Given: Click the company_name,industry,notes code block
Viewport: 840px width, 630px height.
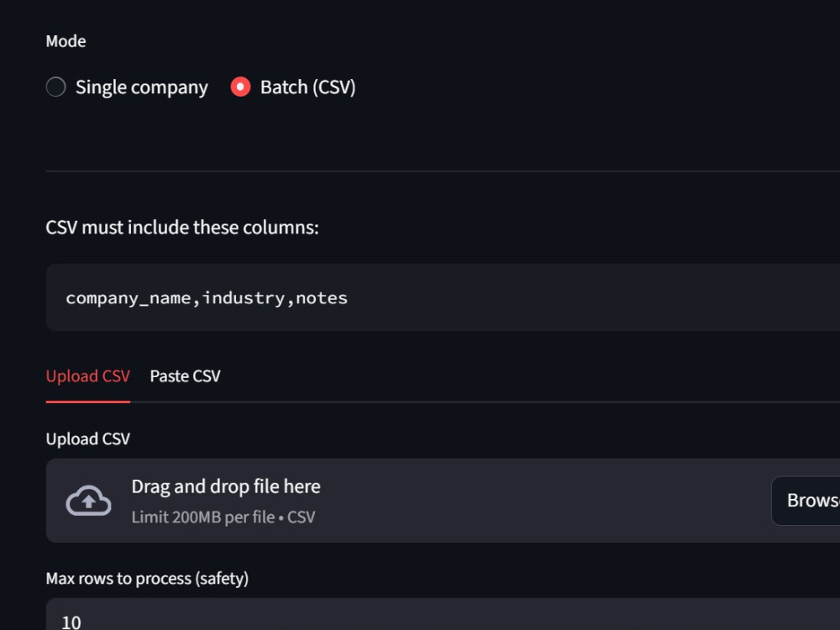Looking at the screenshot, I should point(443,297).
